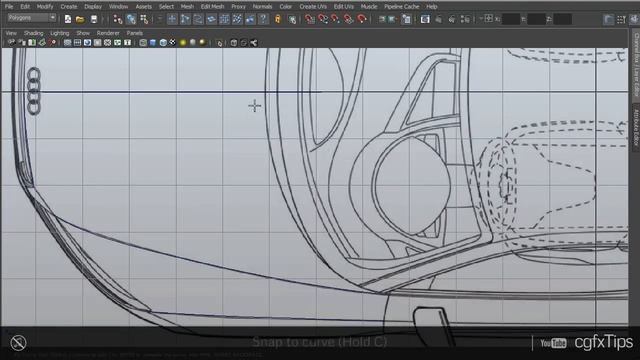The height and width of the screenshot is (360, 640).
Task: Open the panel Show menu
Action: click(83, 33)
